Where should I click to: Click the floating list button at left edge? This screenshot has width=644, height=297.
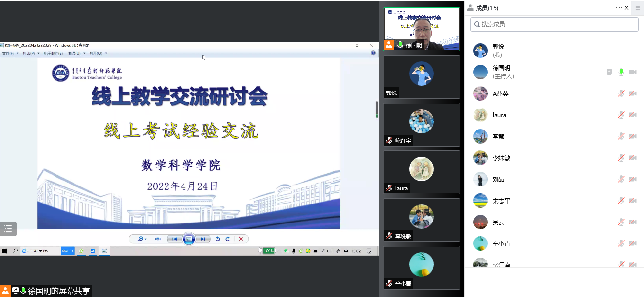click(8, 228)
